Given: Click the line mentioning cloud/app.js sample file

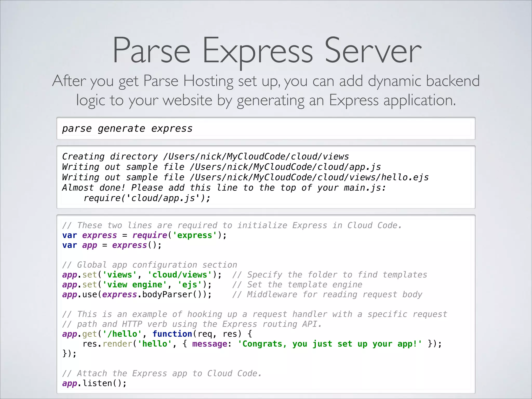Looking at the screenshot, I should [x=222, y=167].
